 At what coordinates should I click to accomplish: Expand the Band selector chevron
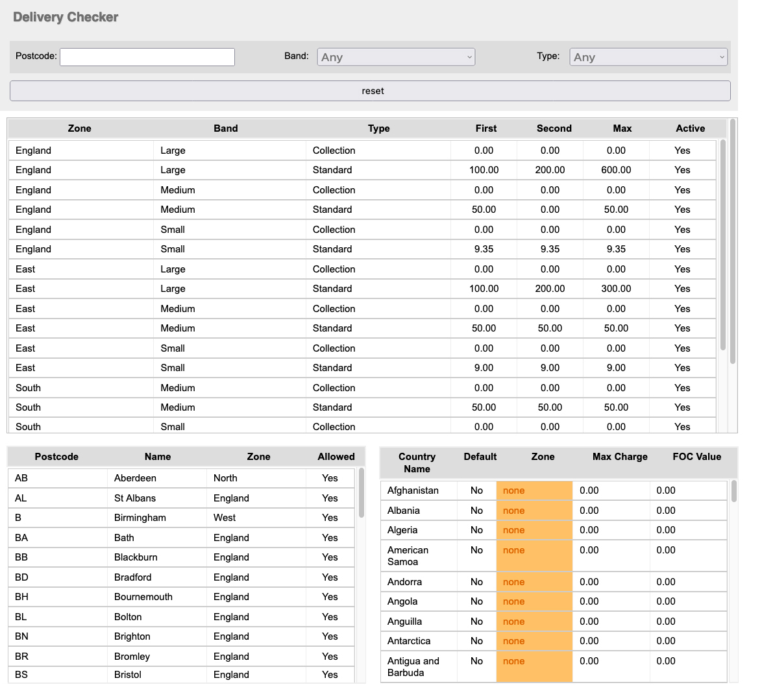click(x=469, y=56)
